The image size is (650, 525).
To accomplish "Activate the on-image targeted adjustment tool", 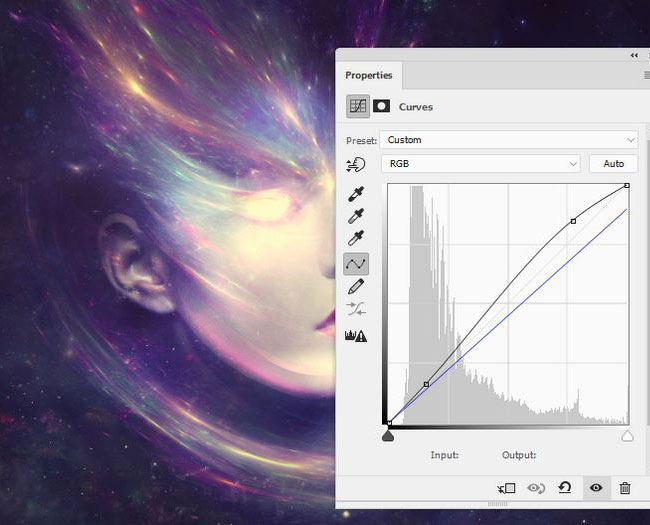I will pos(356,165).
